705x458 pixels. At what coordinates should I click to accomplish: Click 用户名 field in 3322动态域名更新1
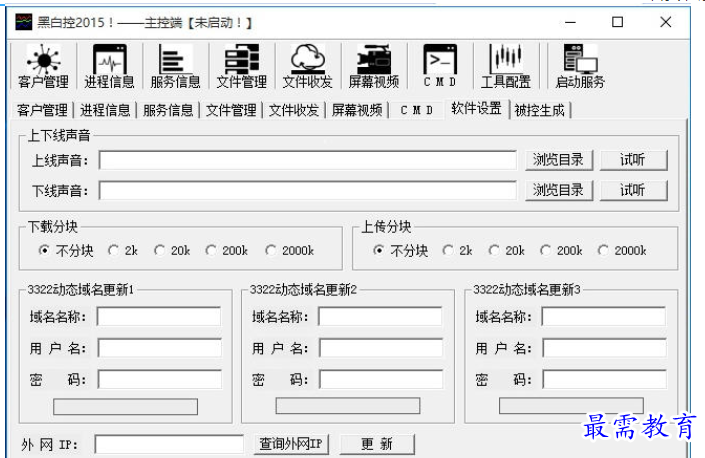point(159,348)
